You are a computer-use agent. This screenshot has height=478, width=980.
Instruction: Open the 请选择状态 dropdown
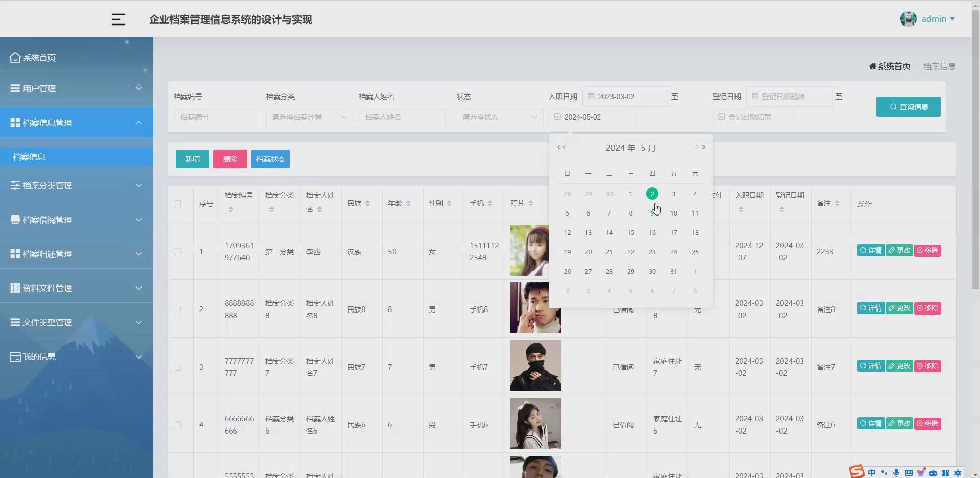(x=499, y=117)
